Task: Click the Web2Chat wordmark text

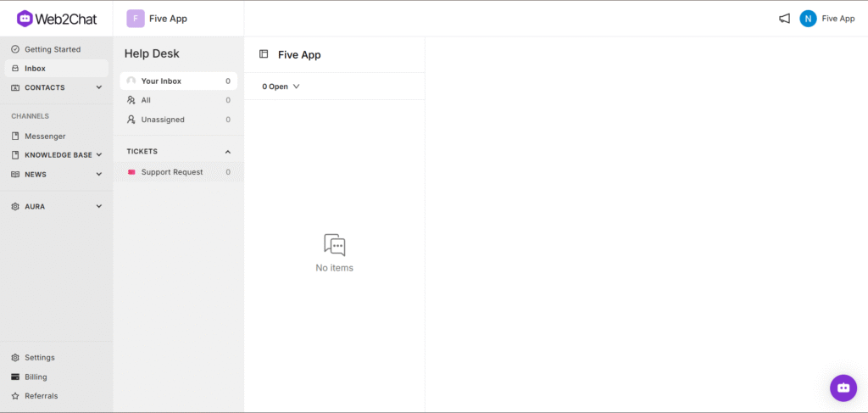Action: pyautogui.click(x=66, y=19)
